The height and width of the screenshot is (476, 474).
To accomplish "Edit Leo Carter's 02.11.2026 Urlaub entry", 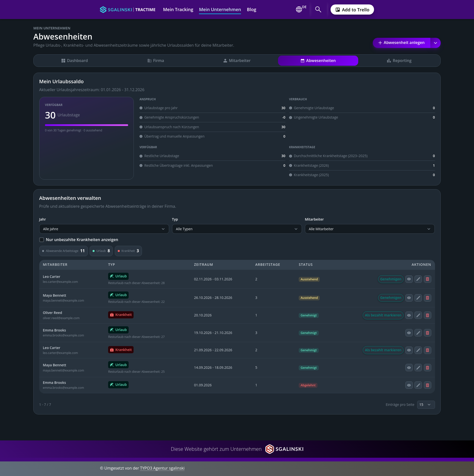I will (x=418, y=279).
